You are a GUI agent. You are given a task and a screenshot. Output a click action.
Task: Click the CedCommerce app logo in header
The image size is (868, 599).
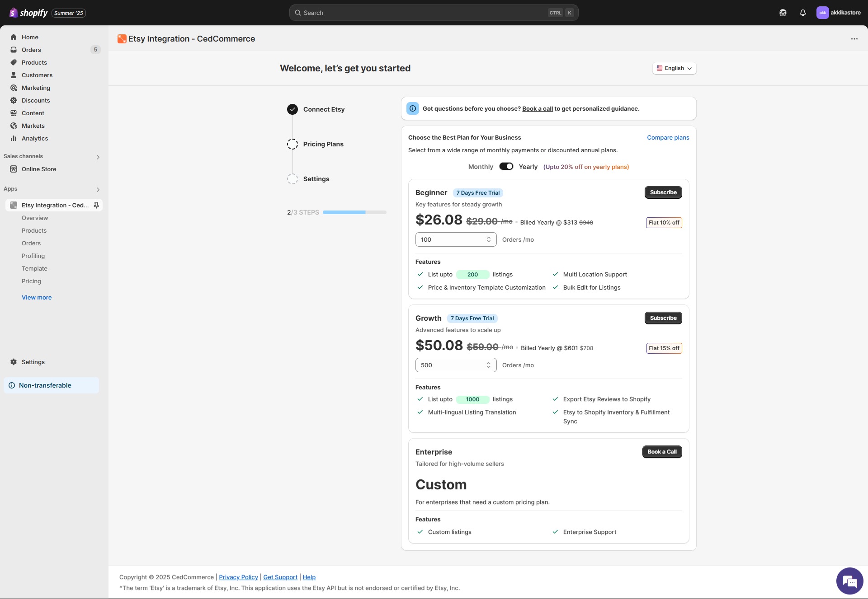point(122,39)
